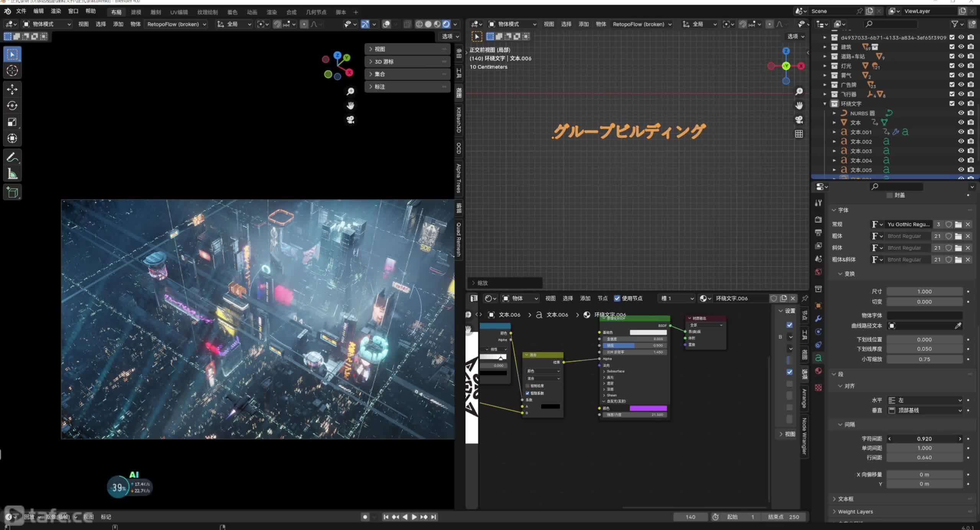Toggle camera view icon in left viewport
The width and height of the screenshot is (980, 530).
[350, 120]
